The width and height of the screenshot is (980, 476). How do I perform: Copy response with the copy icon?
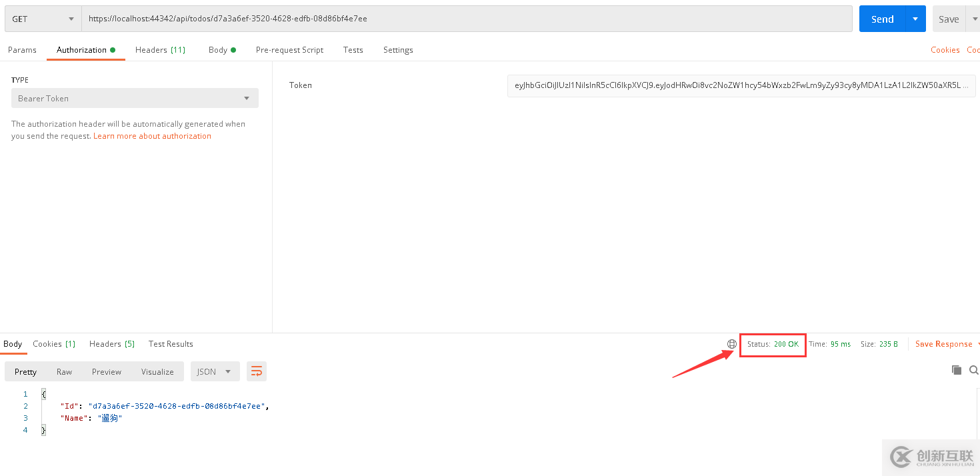click(956, 370)
